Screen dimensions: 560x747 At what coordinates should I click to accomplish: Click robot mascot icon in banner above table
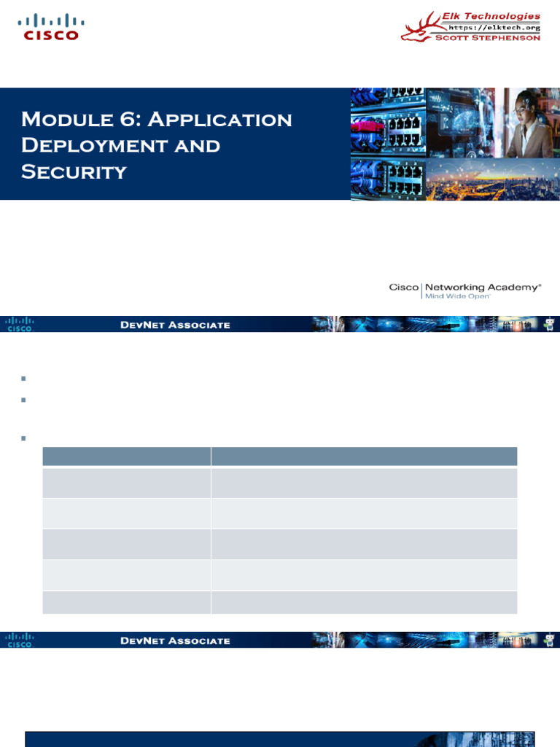(x=548, y=324)
